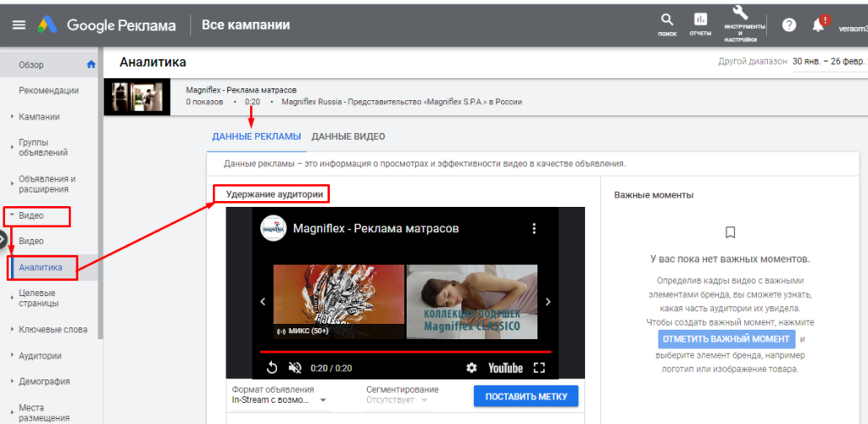
Task: Click the 0:20 / 0:20 time display
Action: tap(331, 368)
